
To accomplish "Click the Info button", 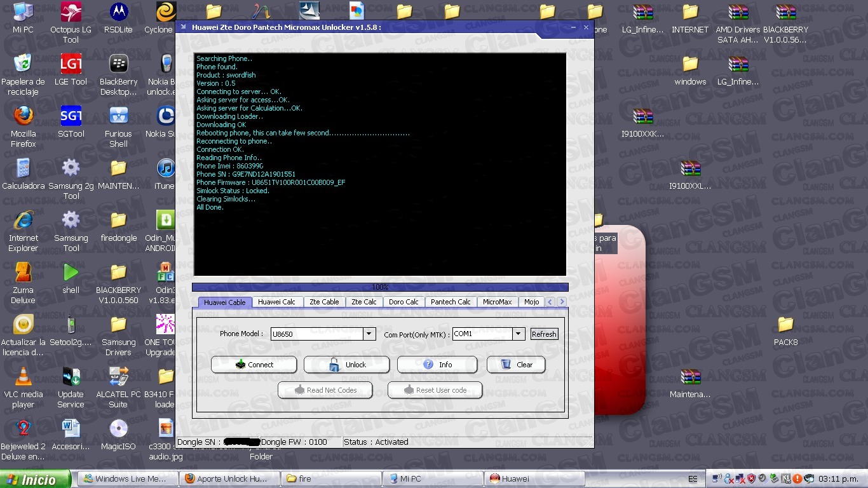I will 437,365.
